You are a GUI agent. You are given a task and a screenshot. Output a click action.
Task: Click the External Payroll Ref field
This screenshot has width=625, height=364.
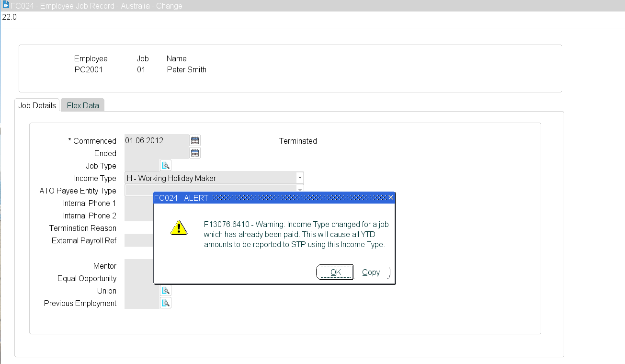(139, 240)
